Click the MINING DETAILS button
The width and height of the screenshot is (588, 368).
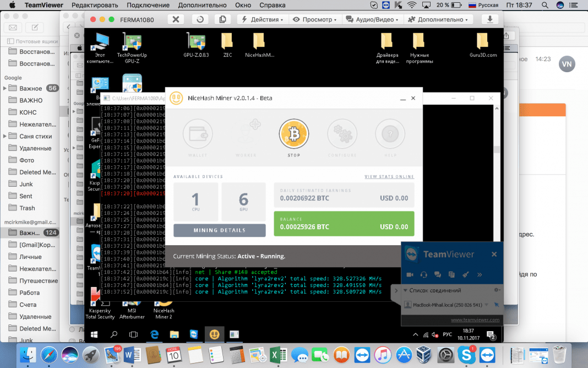[x=219, y=230]
